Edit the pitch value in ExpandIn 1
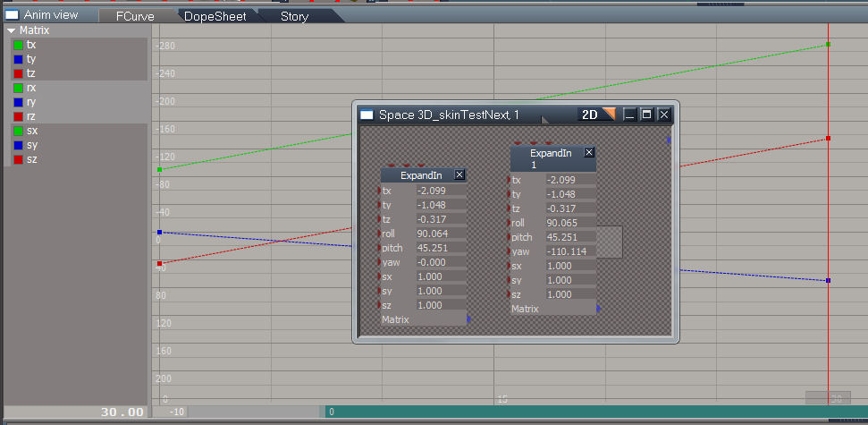Screen dimensions: 868x425 click(x=570, y=237)
